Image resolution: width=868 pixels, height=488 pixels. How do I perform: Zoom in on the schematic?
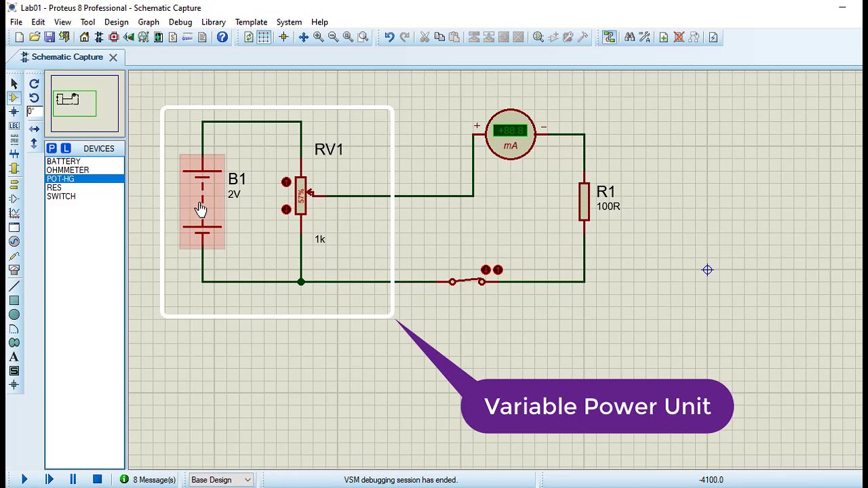(x=318, y=37)
